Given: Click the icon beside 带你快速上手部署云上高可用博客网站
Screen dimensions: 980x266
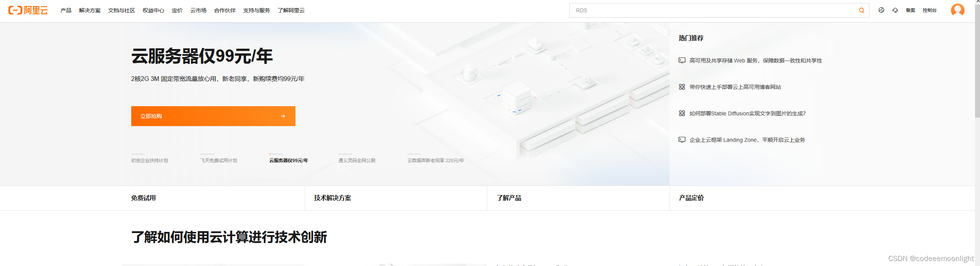Looking at the screenshot, I should (682, 87).
